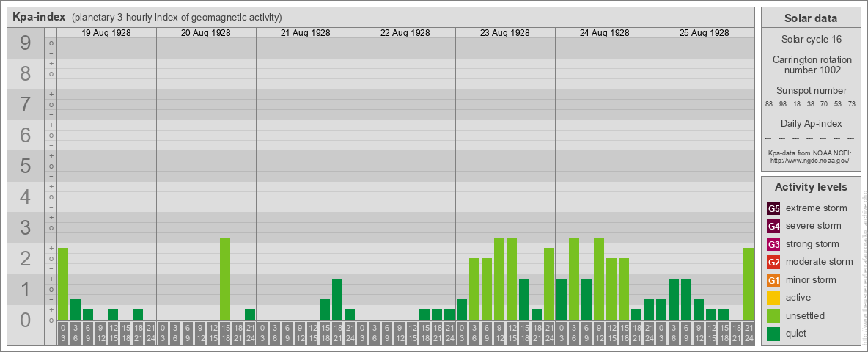Click the Kp scale number 7
The width and height of the screenshot is (868, 352).
26,105
